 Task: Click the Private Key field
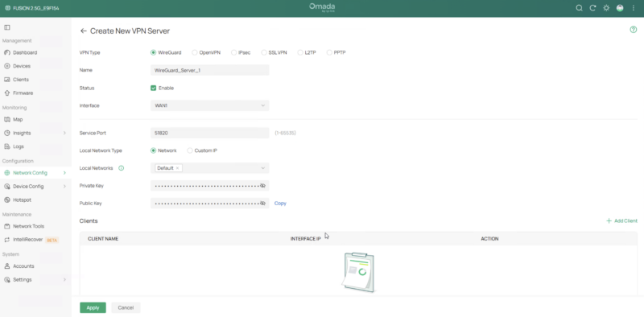pyautogui.click(x=210, y=186)
